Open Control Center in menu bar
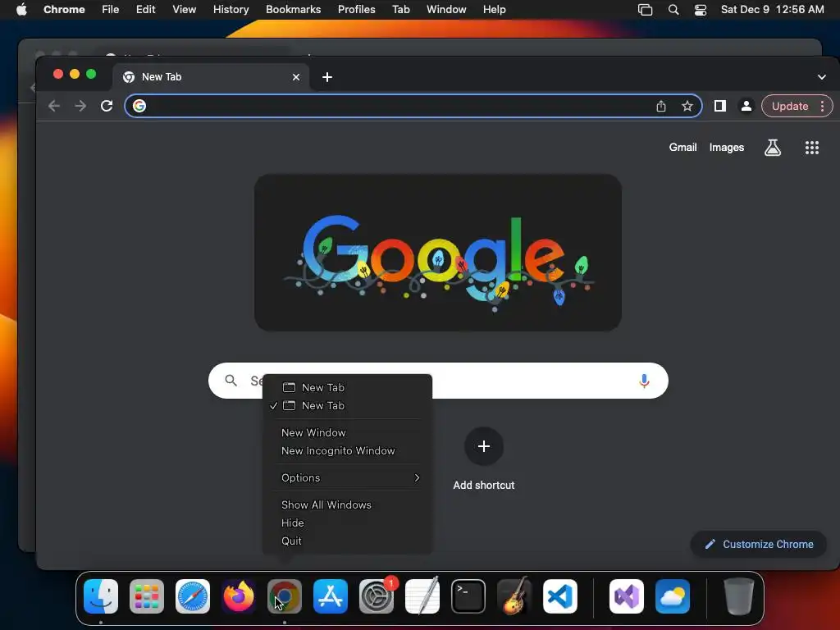The height and width of the screenshot is (630, 840). (x=701, y=10)
